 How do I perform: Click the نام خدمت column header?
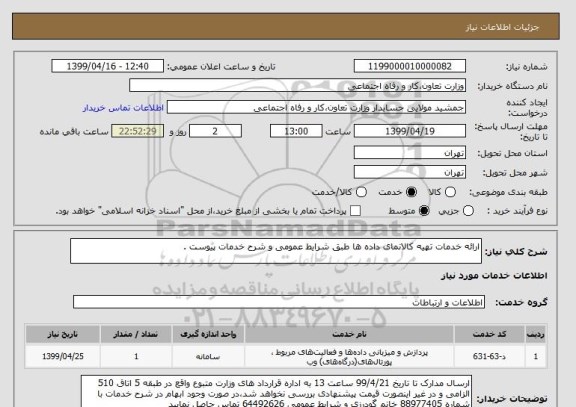349,334
